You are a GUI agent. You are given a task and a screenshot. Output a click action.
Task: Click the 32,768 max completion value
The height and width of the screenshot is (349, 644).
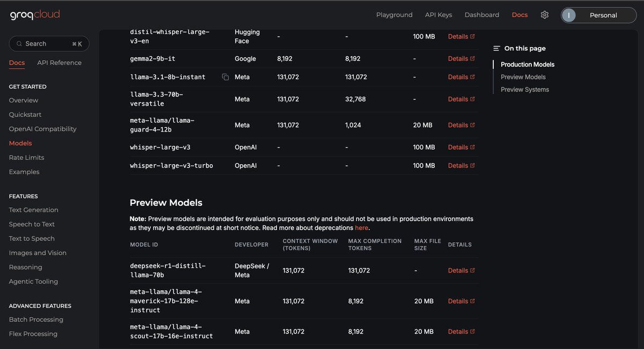tap(356, 99)
